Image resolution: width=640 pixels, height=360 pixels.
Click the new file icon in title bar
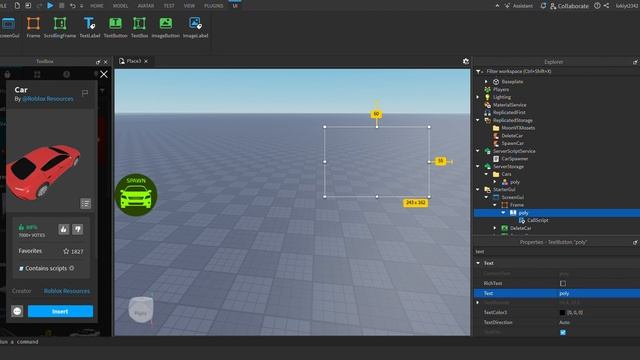coord(17,6)
